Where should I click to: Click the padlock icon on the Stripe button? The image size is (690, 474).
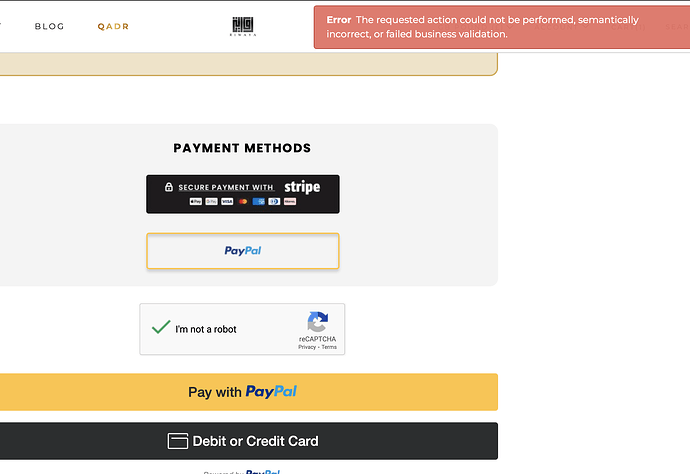[169, 187]
